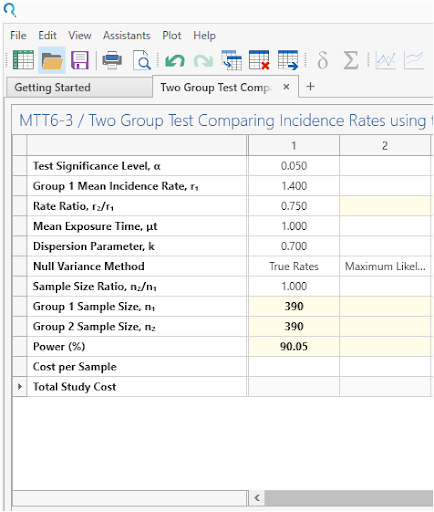The width and height of the screenshot is (434, 512).
Task: Click the MTT6-3 table title heading
Action: (225, 121)
